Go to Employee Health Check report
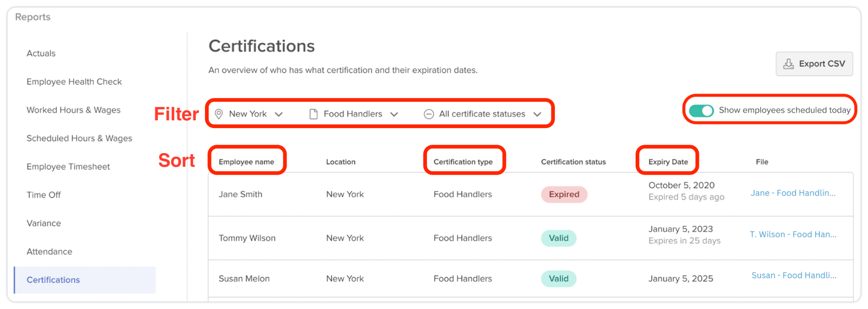 [x=74, y=82]
